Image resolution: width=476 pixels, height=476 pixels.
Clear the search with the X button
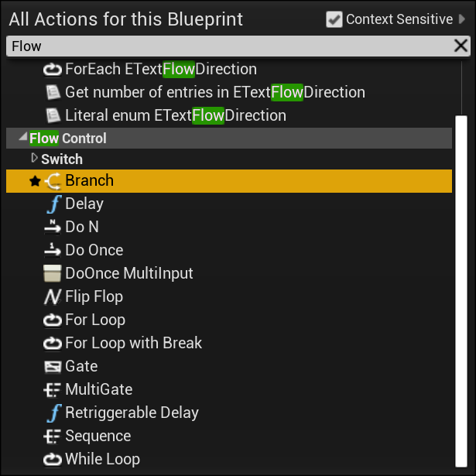(461, 46)
